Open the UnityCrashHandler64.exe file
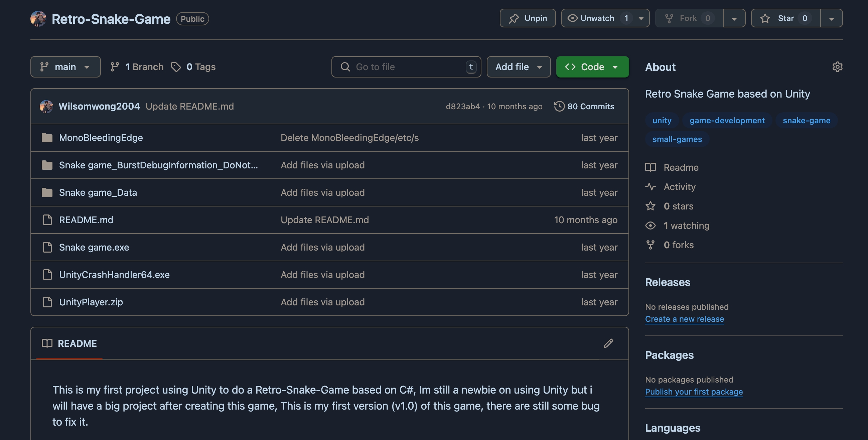The width and height of the screenshot is (868, 440). pyautogui.click(x=114, y=275)
